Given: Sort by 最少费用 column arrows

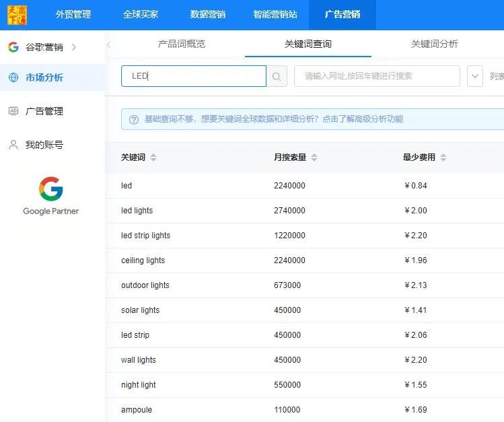Looking at the screenshot, I should pyautogui.click(x=443, y=157).
